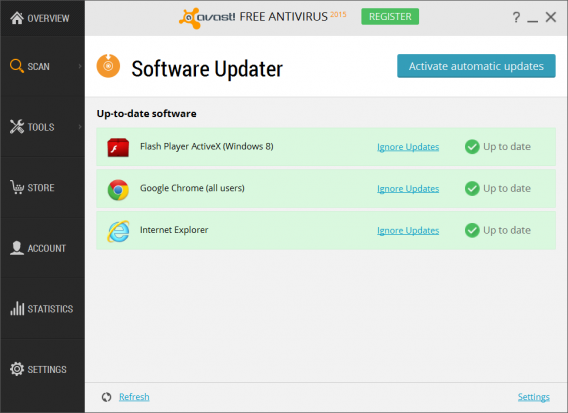The height and width of the screenshot is (413, 568).
Task: Close the avast window
Action: (x=551, y=17)
